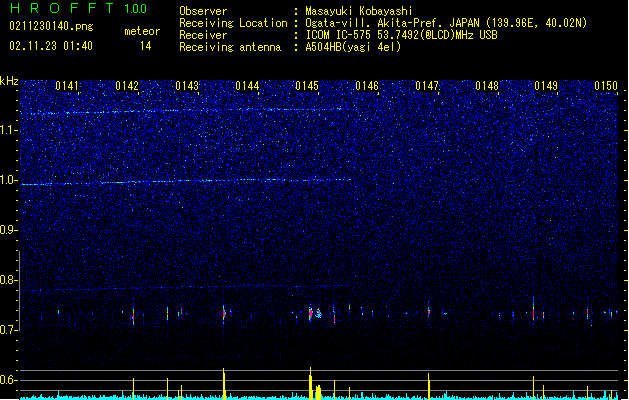Click the 0.9 frequency axis label

point(9,230)
